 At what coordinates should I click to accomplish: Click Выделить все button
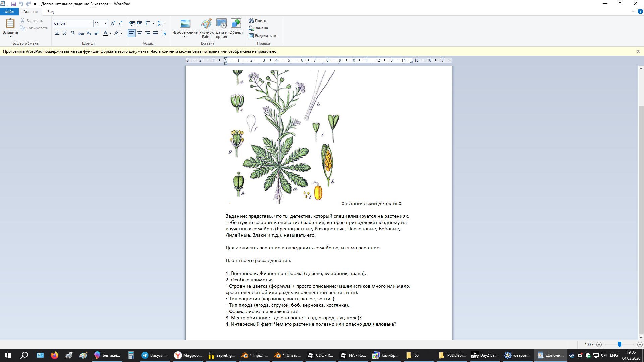coord(264,36)
